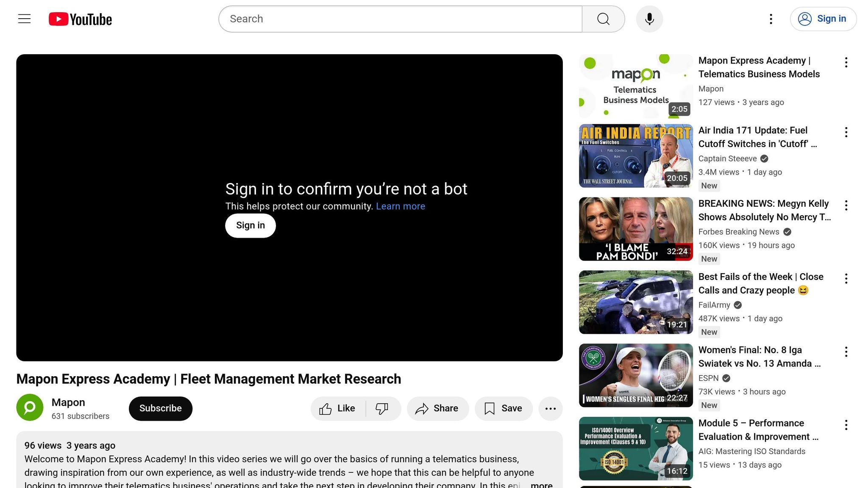Dislike the video with thumbs down

[x=382, y=408]
